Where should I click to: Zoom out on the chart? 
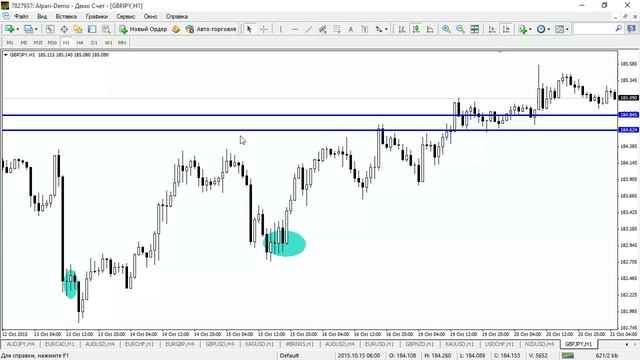460,29
